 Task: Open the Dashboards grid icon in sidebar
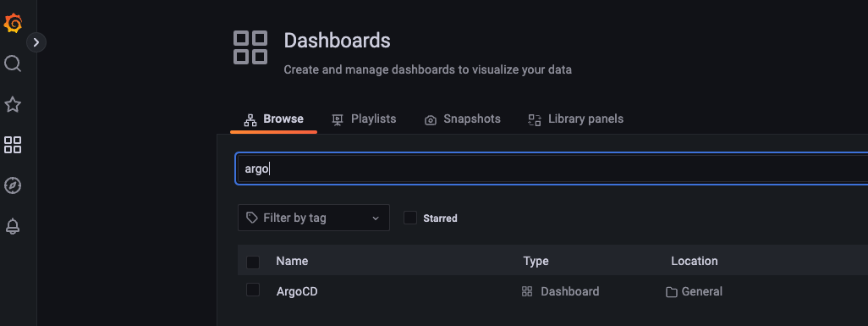(13, 146)
